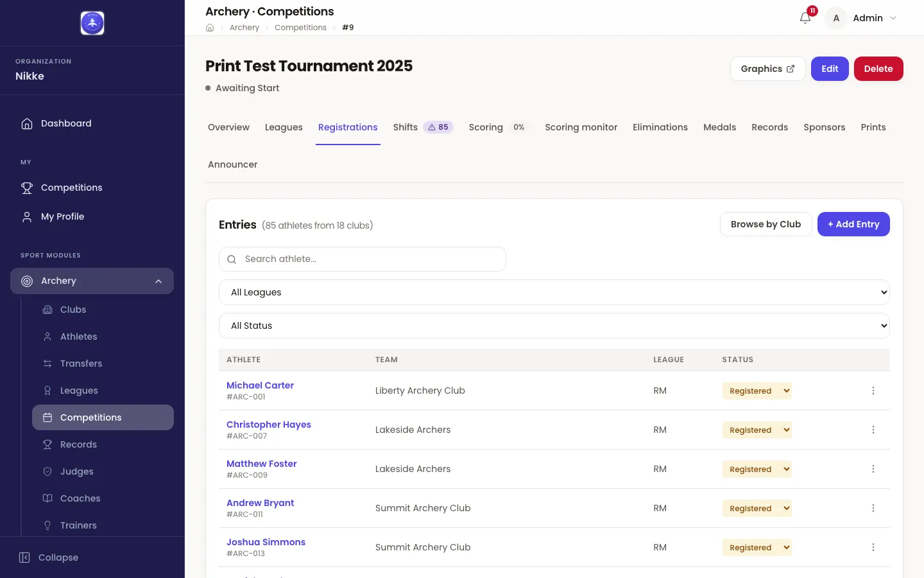Open the Medals tab
Viewport: 924px width, 578px height.
coord(720,127)
